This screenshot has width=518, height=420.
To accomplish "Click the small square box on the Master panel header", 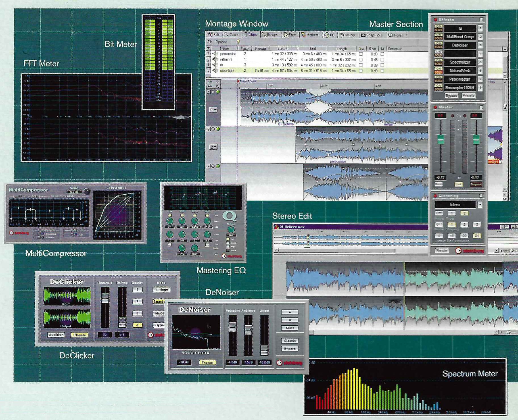I will tap(481, 107).
